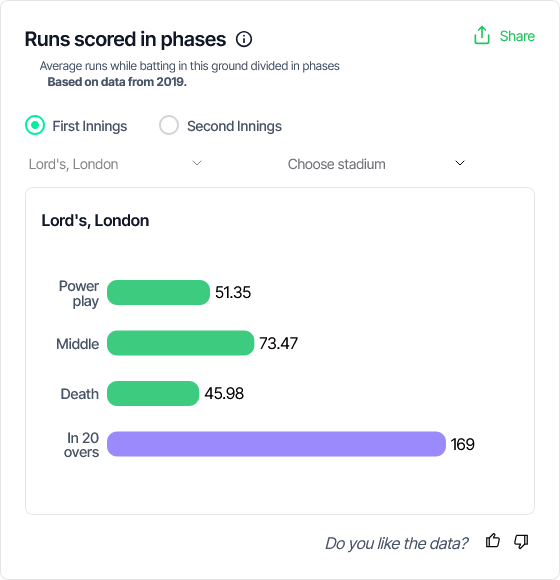Viewport: 560px width, 580px height.
Task: Click the green Death overs bar
Action: coord(153,394)
